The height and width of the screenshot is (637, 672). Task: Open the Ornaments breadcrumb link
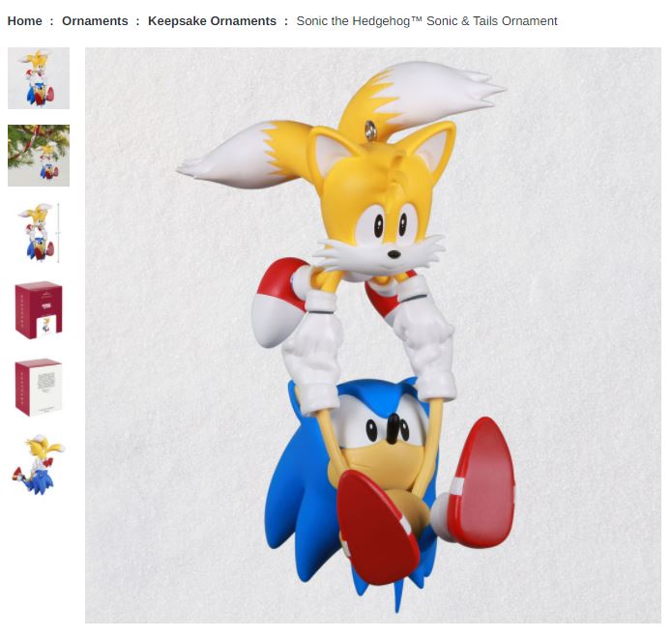pos(95,21)
